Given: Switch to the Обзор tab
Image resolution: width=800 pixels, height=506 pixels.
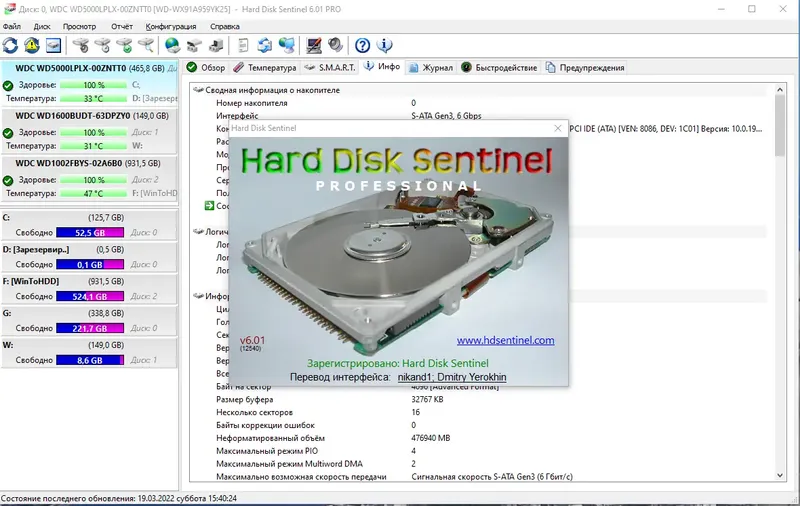Looking at the screenshot, I should [206, 67].
